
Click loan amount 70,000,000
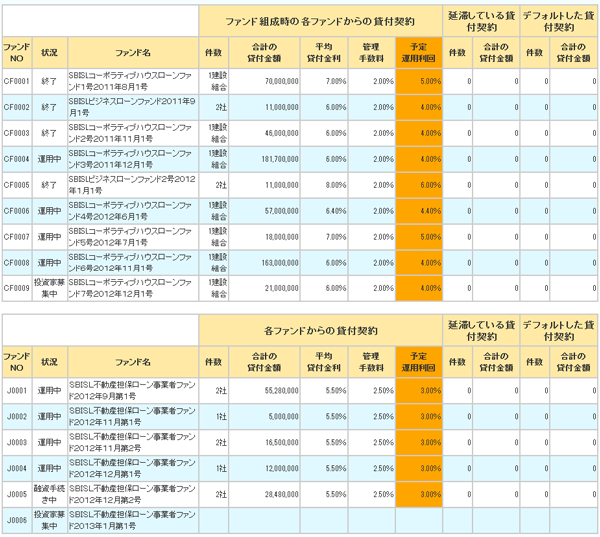click(x=282, y=81)
